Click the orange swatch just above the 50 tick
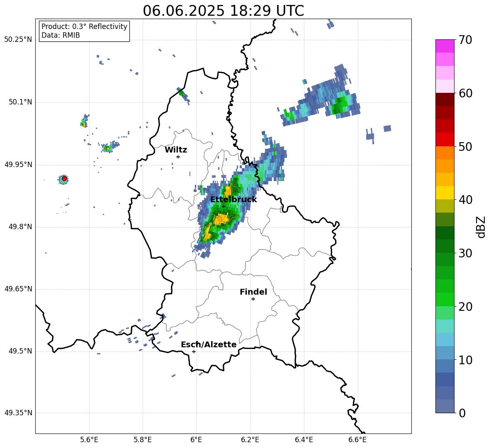The width and height of the screenshot is (491, 448). 445,153
